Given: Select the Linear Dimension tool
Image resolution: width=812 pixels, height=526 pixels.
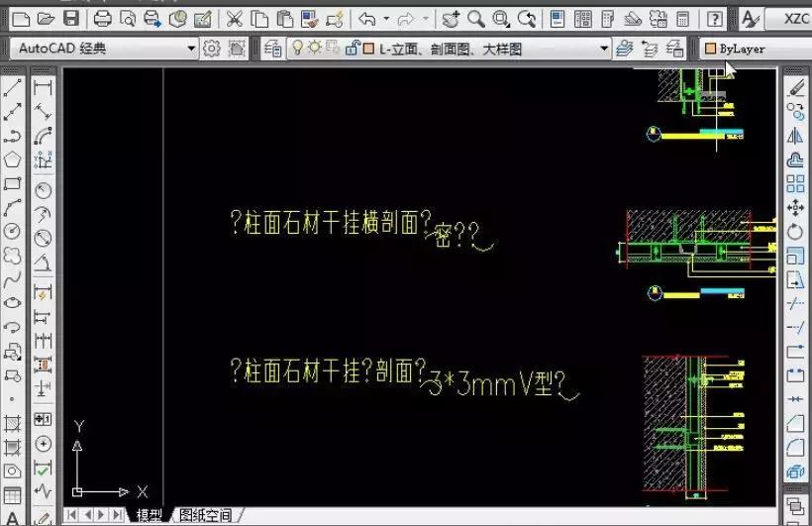Looking at the screenshot, I should [x=43, y=87].
